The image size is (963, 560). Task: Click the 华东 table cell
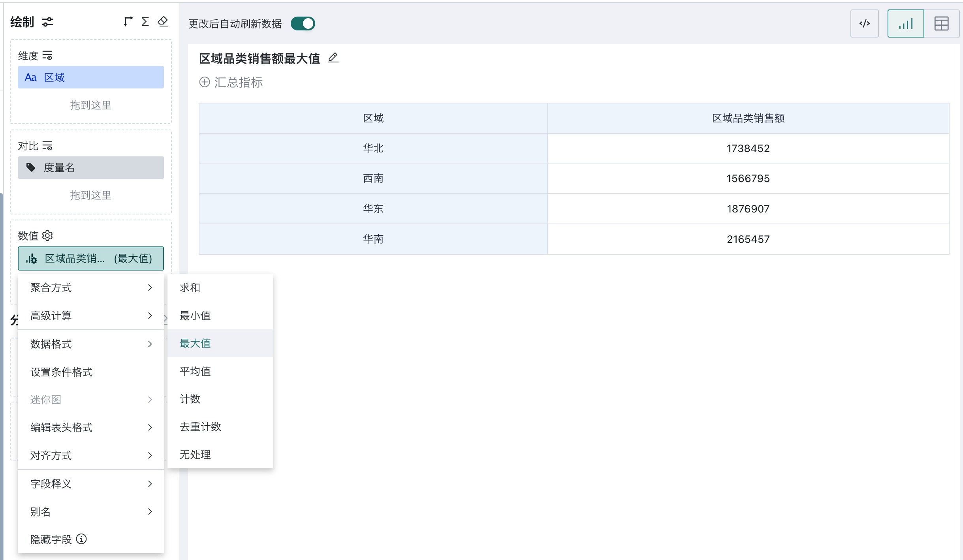coord(373,209)
